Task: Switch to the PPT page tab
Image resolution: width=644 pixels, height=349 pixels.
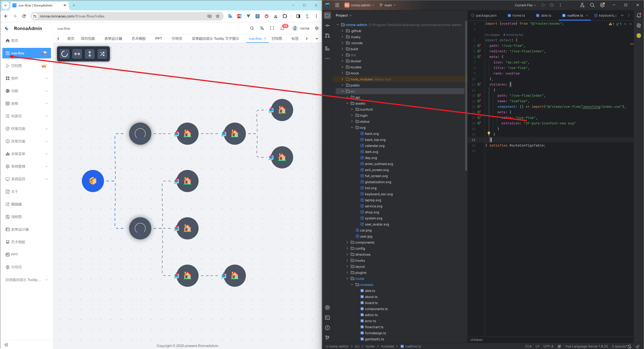Action: 158,39
